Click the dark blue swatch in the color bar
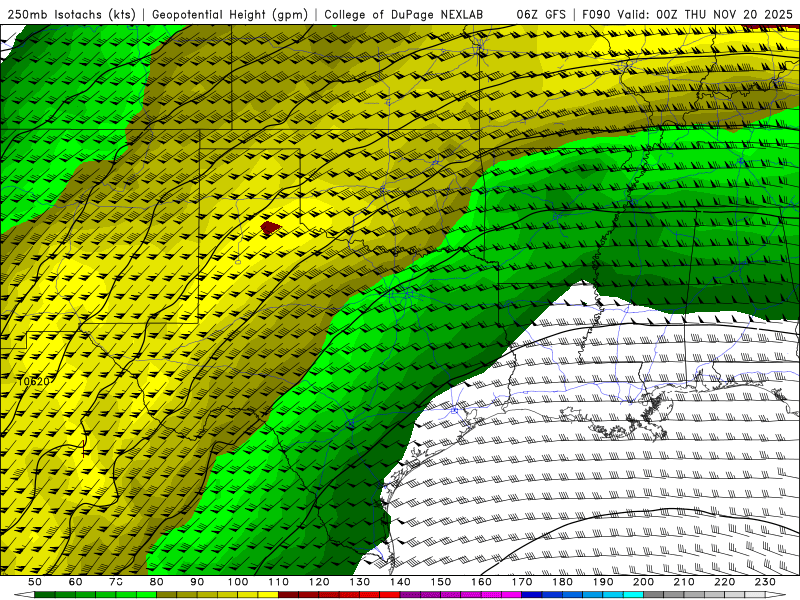800x600 pixels. 532,595
